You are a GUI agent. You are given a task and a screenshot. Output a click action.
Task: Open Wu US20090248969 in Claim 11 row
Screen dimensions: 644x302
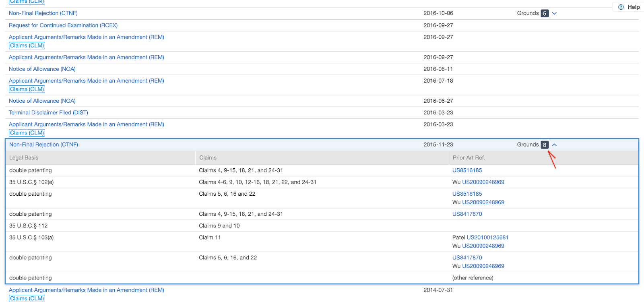(x=483, y=246)
